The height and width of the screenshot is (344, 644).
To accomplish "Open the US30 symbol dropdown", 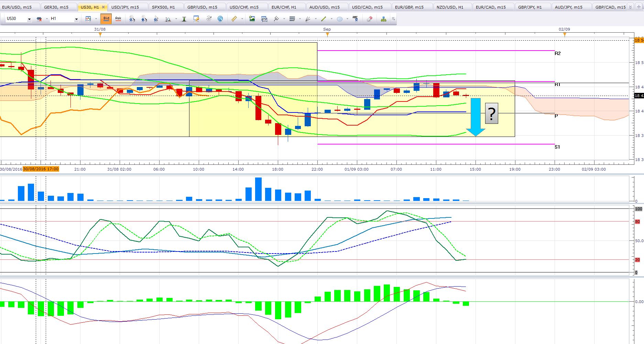I will pos(29,19).
